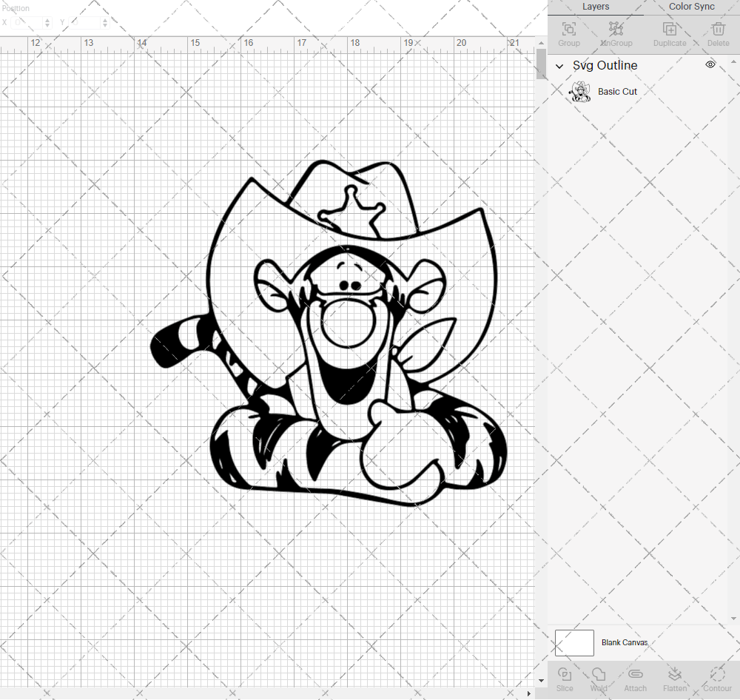
Task: Click the Basic Cut layer thumbnail
Action: 580,91
